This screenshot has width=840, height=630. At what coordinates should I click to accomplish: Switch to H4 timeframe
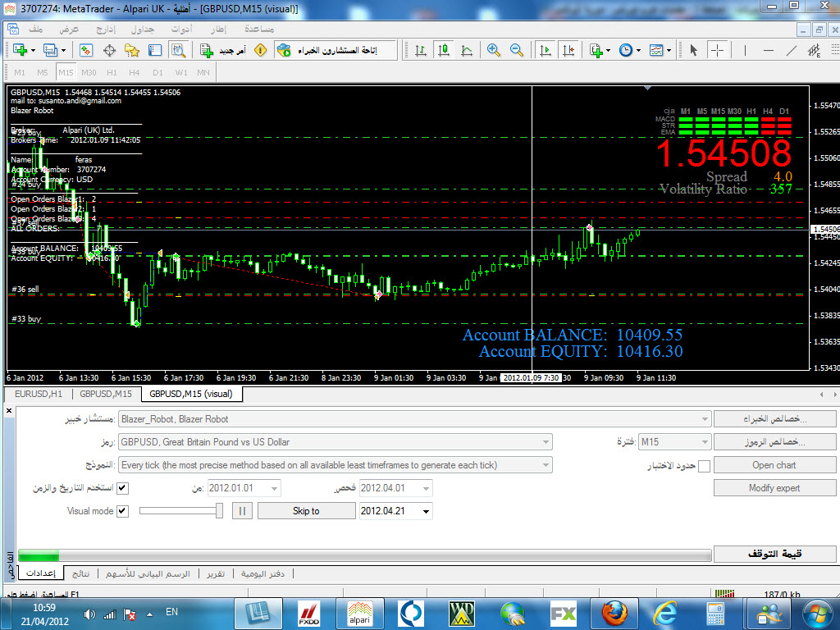coord(135,72)
